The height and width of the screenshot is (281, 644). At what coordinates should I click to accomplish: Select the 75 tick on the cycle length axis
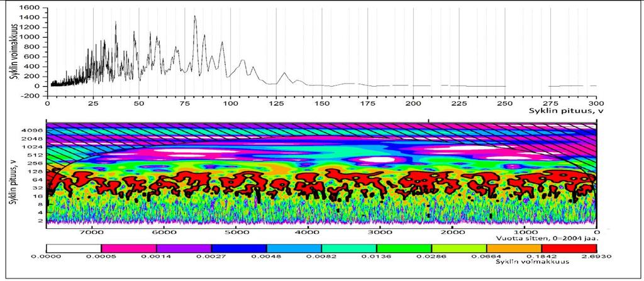point(184,103)
